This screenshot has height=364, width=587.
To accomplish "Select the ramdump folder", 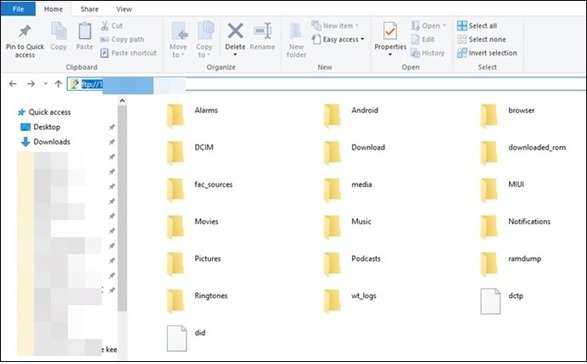I will (511, 263).
